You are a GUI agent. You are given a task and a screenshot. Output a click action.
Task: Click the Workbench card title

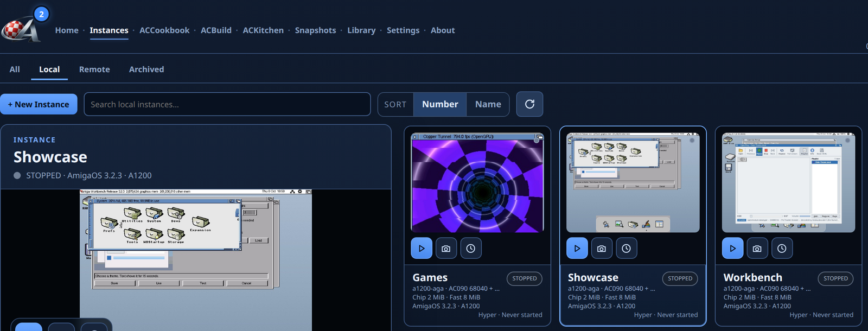[753, 277]
